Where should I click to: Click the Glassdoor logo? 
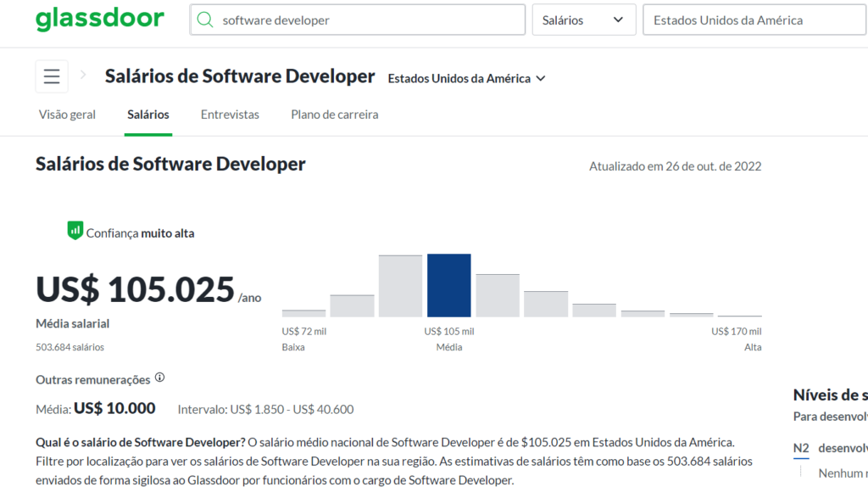coord(100,19)
